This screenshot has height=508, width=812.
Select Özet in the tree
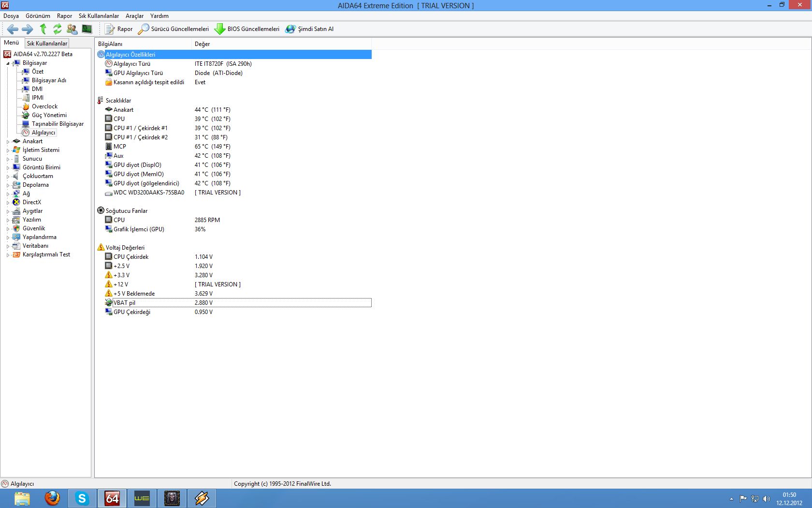click(x=37, y=72)
